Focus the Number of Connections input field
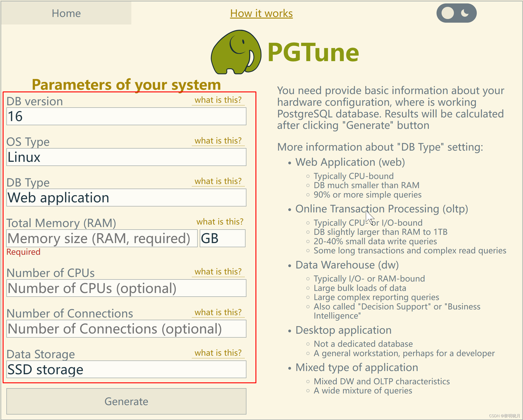The image size is (523, 420). pyautogui.click(x=126, y=329)
